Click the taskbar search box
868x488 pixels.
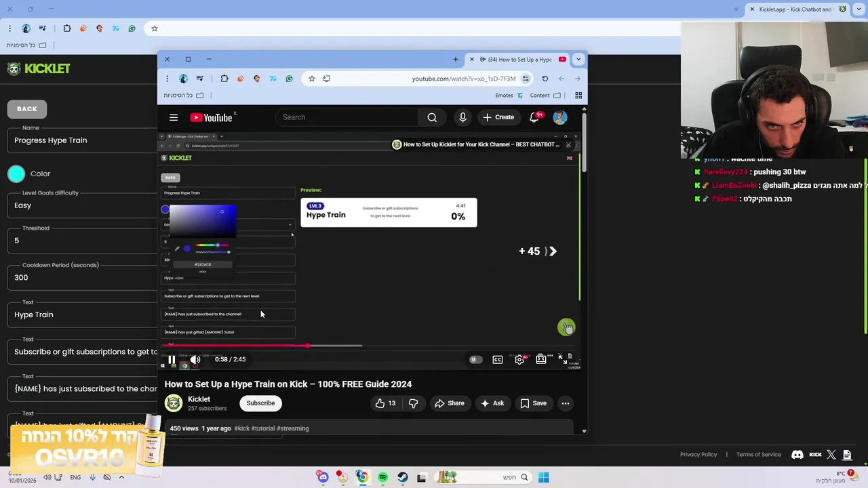(x=483, y=477)
